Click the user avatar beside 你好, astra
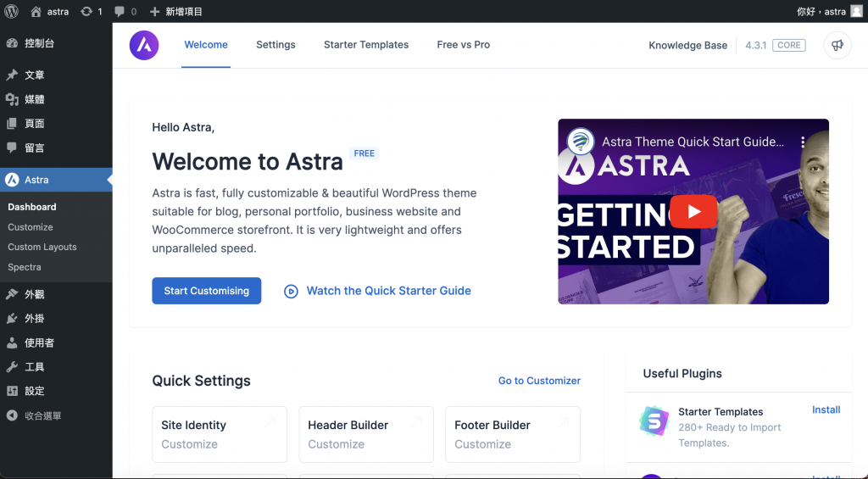Screen dimensions: 868x479 [x=856, y=11]
